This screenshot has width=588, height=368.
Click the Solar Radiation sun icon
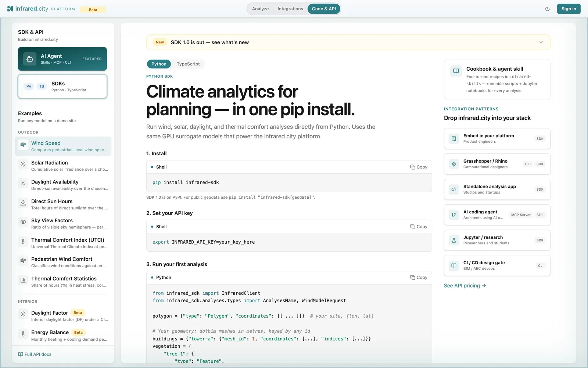pyautogui.click(x=23, y=164)
